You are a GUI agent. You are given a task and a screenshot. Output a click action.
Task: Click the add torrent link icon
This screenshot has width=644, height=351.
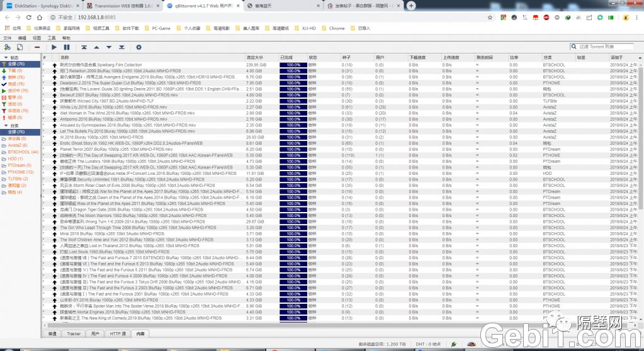(x=8, y=47)
